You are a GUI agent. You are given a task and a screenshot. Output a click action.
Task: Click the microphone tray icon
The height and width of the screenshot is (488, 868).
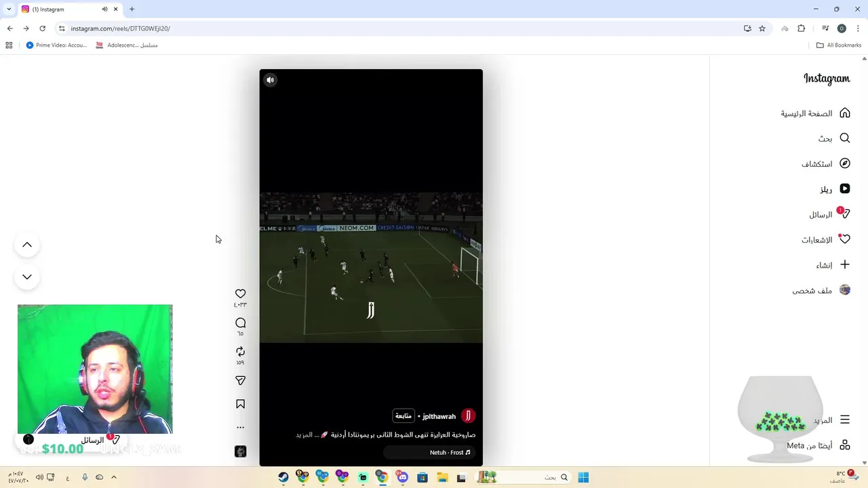tap(85, 477)
